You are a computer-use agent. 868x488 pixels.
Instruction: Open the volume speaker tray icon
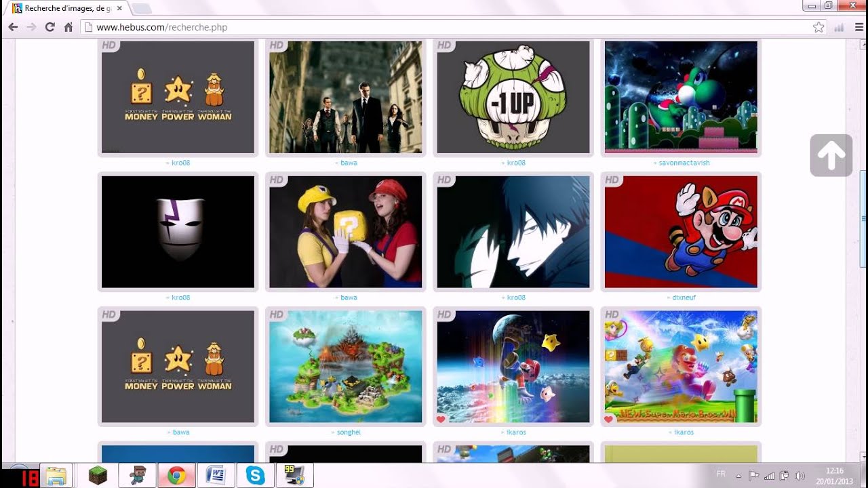(x=799, y=476)
